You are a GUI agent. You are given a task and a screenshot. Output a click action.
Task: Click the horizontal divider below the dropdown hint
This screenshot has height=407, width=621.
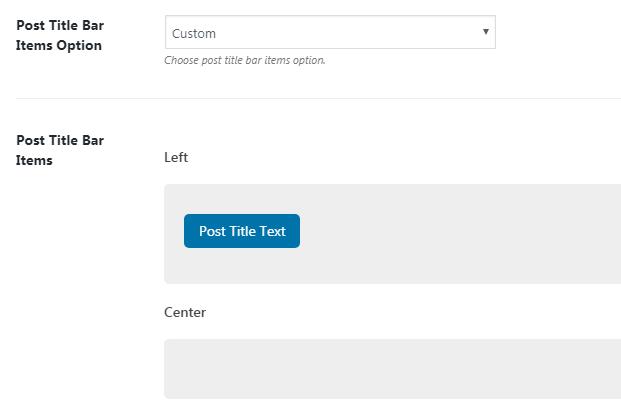click(318, 98)
